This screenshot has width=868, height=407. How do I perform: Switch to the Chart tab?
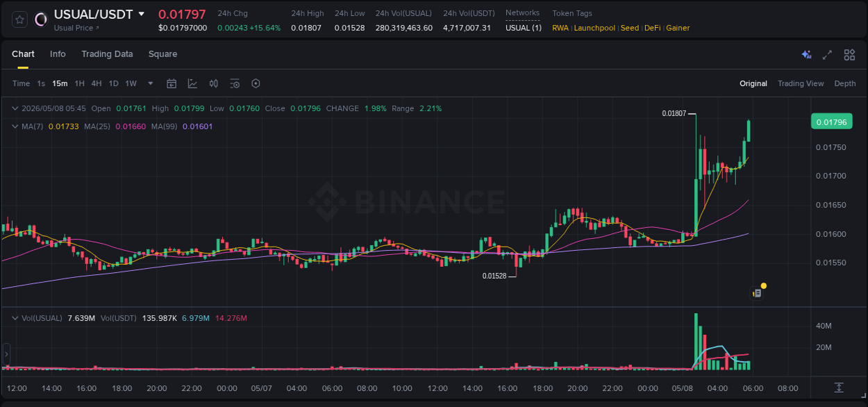click(x=23, y=54)
